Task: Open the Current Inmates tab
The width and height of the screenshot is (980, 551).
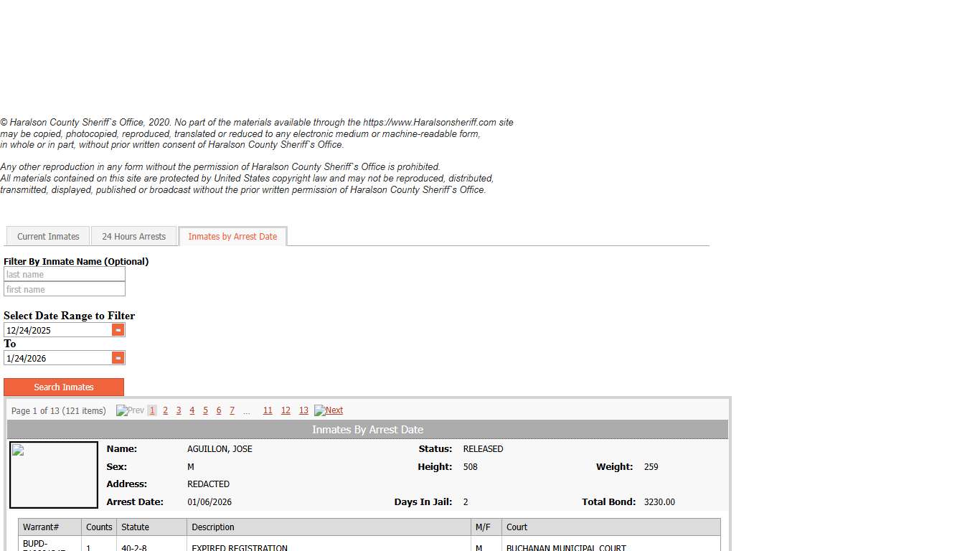Action: click(48, 236)
